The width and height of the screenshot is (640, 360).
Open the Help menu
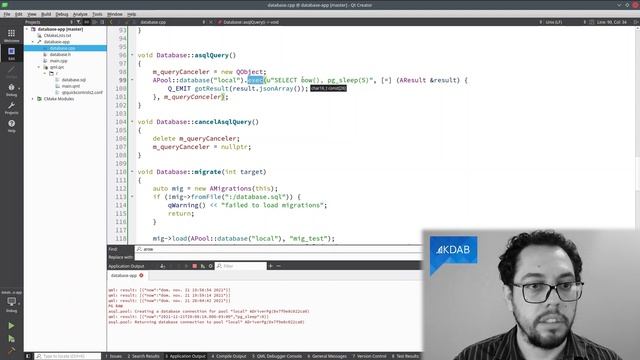(x=131, y=14)
